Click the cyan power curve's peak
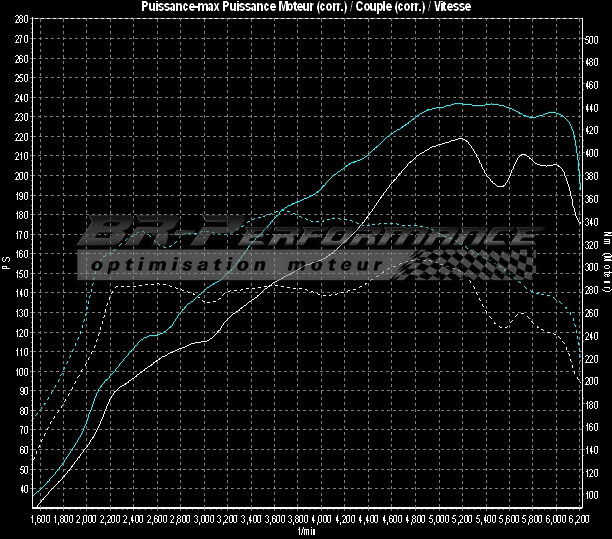Image resolution: width=612 pixels, height=539 pixels. click(x=459, y=103)
